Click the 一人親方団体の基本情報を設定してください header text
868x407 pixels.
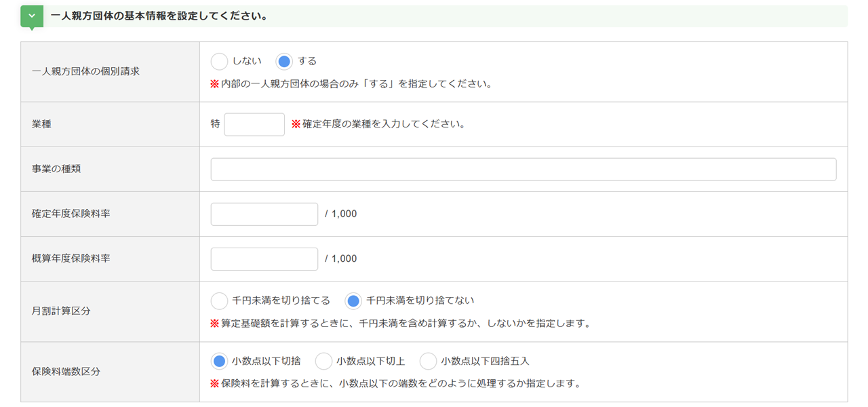tap(159, 16)
